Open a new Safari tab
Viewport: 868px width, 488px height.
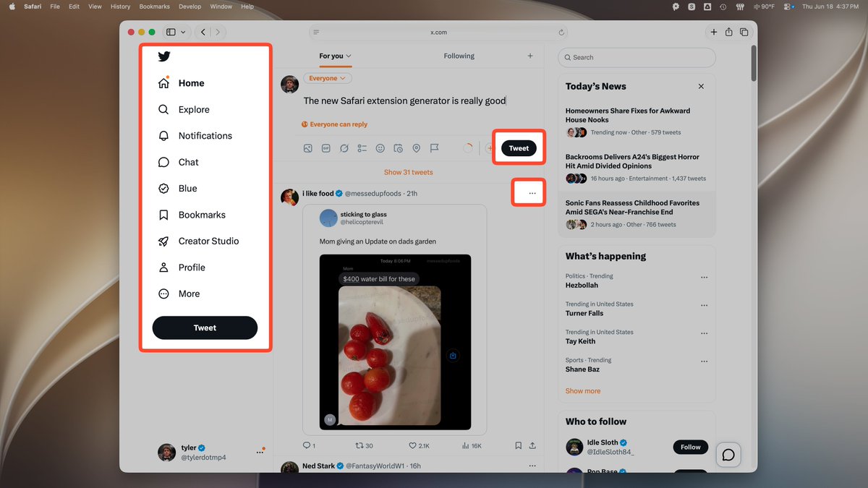714,32
